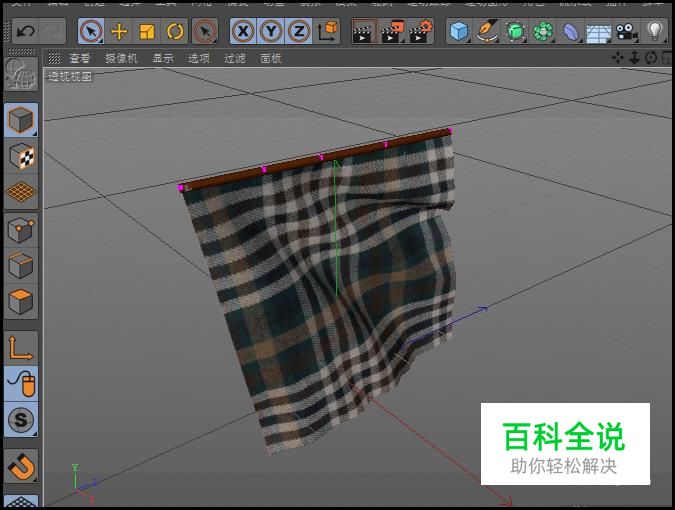Click the Light bulb object icon
The height and width of the screenshot is (510, 675).
click(x=655, y=31)
